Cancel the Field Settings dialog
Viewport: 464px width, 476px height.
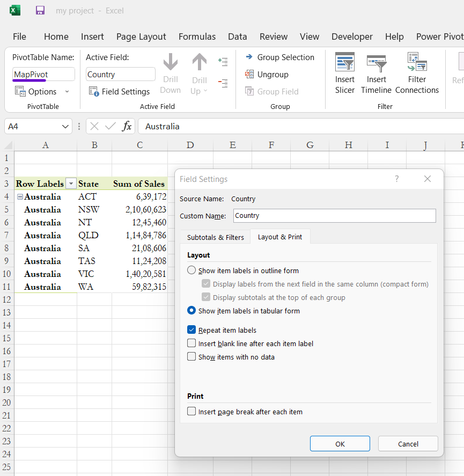408,444
